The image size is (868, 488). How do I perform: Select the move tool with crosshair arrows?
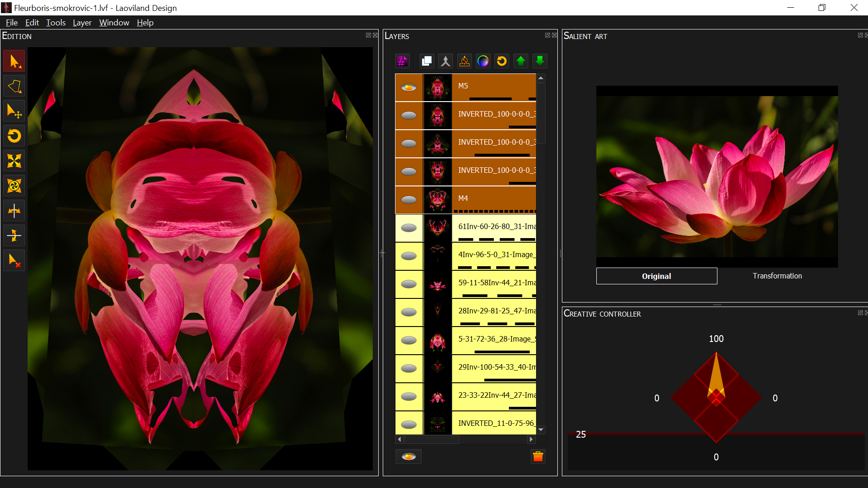[x=14, y=111]
